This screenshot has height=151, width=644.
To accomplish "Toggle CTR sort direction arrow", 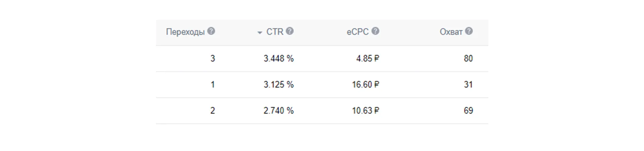I will 259,33.
